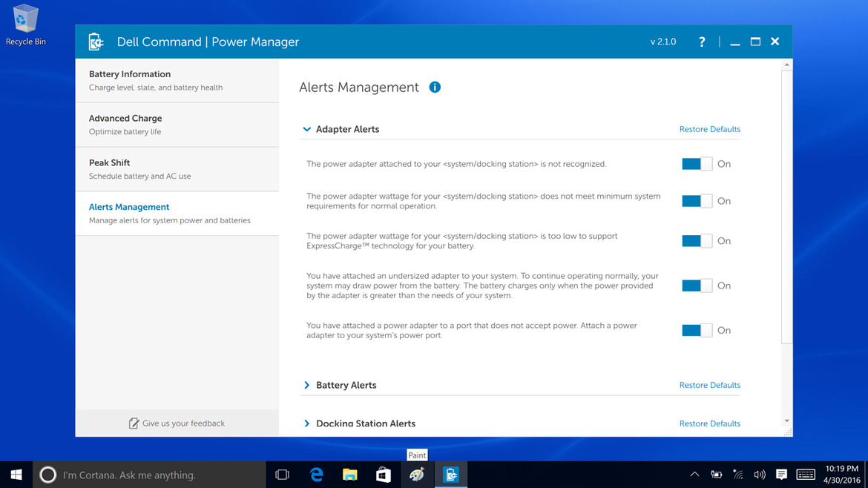Click the volume speaker tray icon
The image size is (868, 488).
coord(760,474)
